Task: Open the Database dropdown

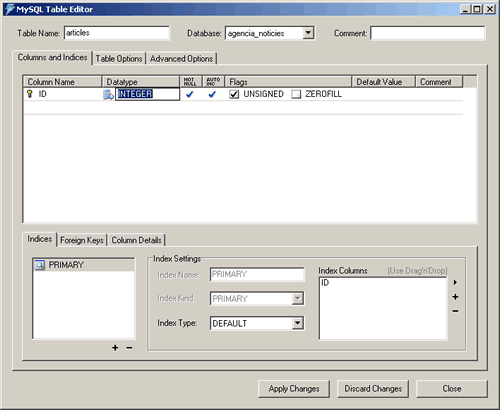Action: [x=308, y=33]
